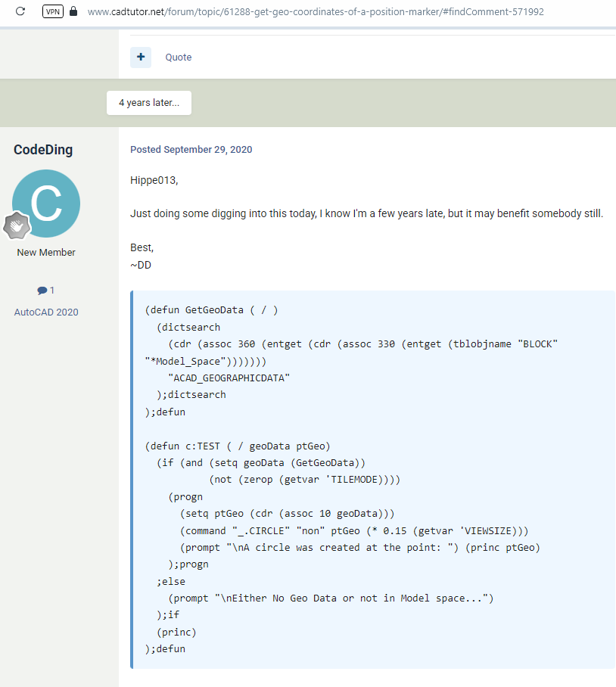Click code line '(defun c:TEST ( / geoData ptGeo)'
The image size is (616, 687).
click(x=238, y=446)
